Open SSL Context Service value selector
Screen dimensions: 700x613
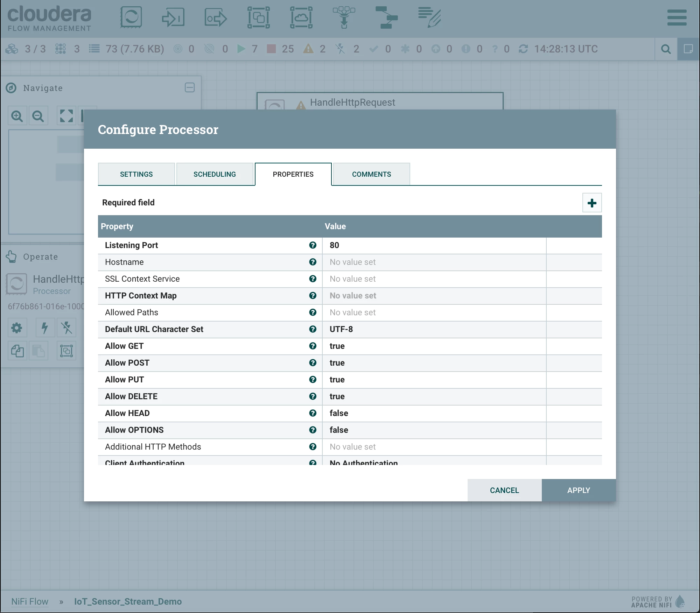click(x=434, y=279)
